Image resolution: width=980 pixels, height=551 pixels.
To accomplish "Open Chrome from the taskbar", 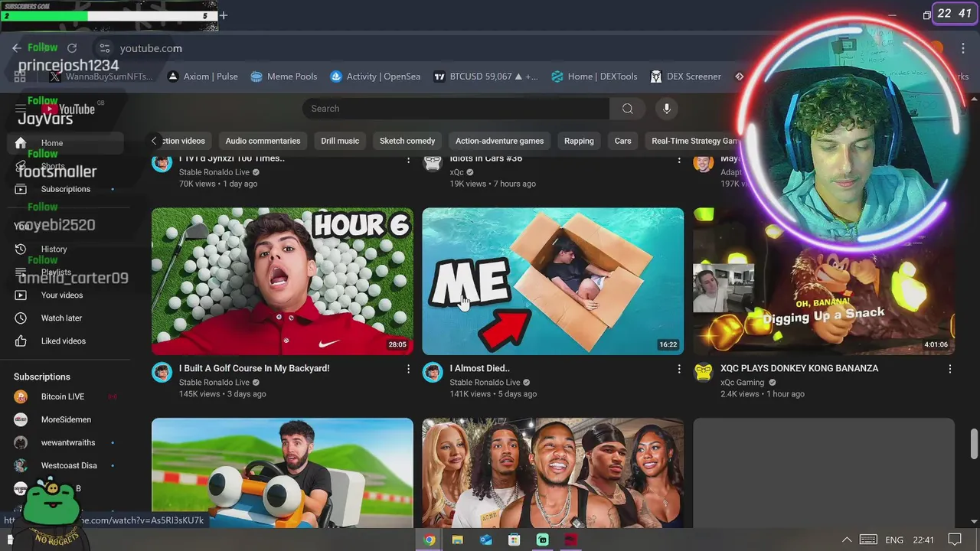I will 430,540.
